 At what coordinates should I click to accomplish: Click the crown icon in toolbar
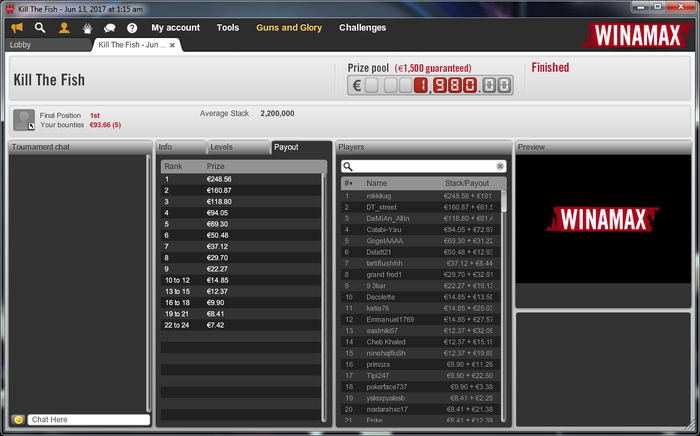[87, 28]
